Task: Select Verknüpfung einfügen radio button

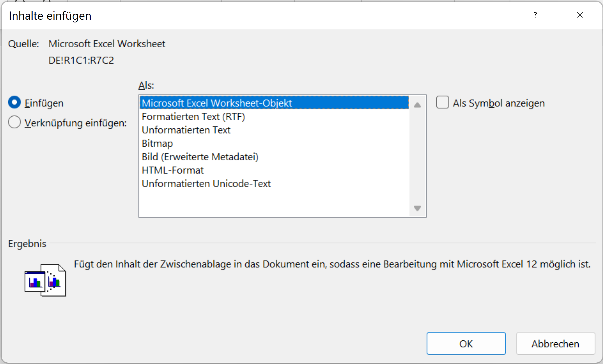Action: (15, 122)
